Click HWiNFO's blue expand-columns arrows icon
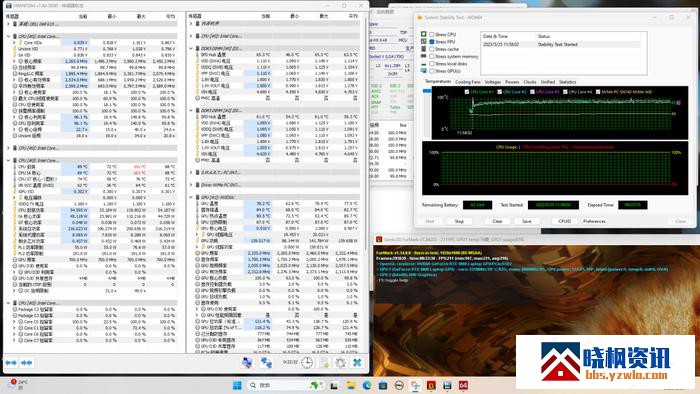700x394 pixels. pyautogui.click(x=11, y=363)
